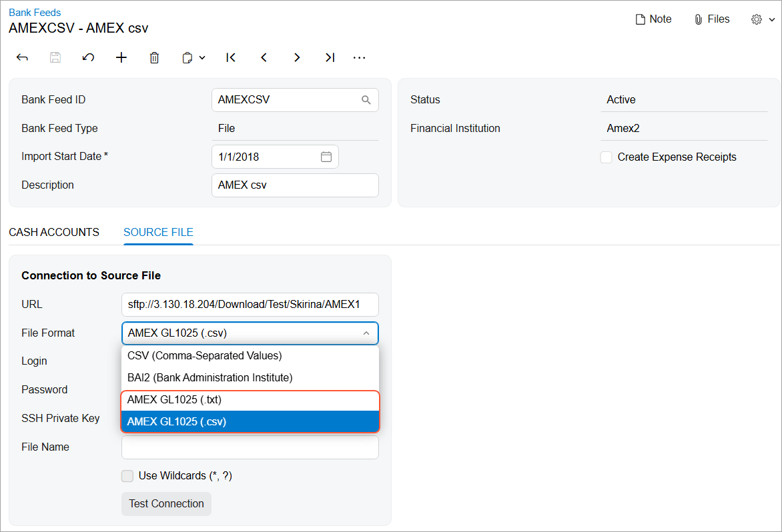Select the SOURCE FILE tab

[x=158, y=232]
